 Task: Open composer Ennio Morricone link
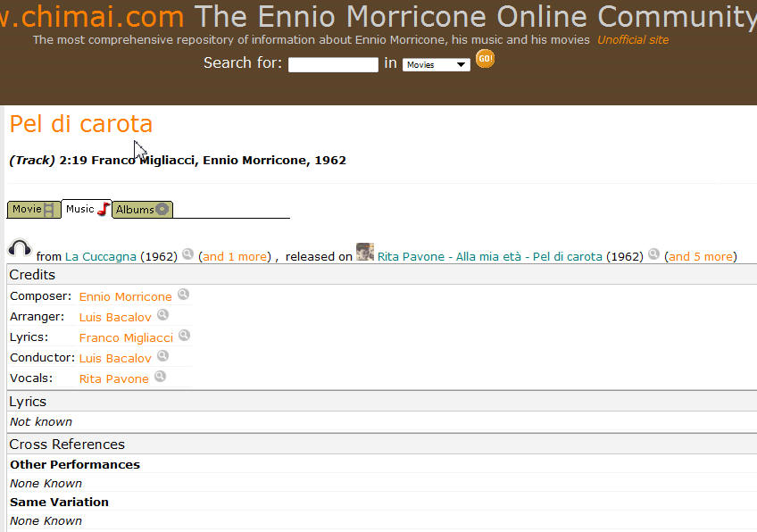126,296
